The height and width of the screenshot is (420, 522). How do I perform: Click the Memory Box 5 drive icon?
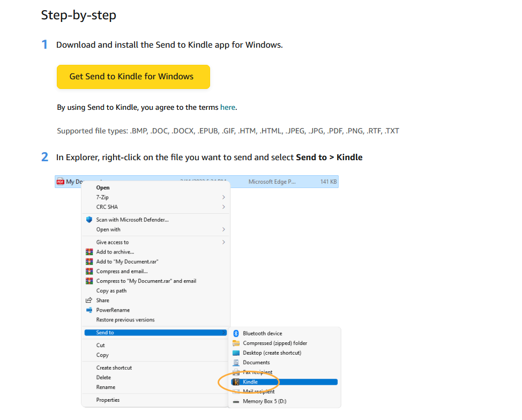coord(236,401)
